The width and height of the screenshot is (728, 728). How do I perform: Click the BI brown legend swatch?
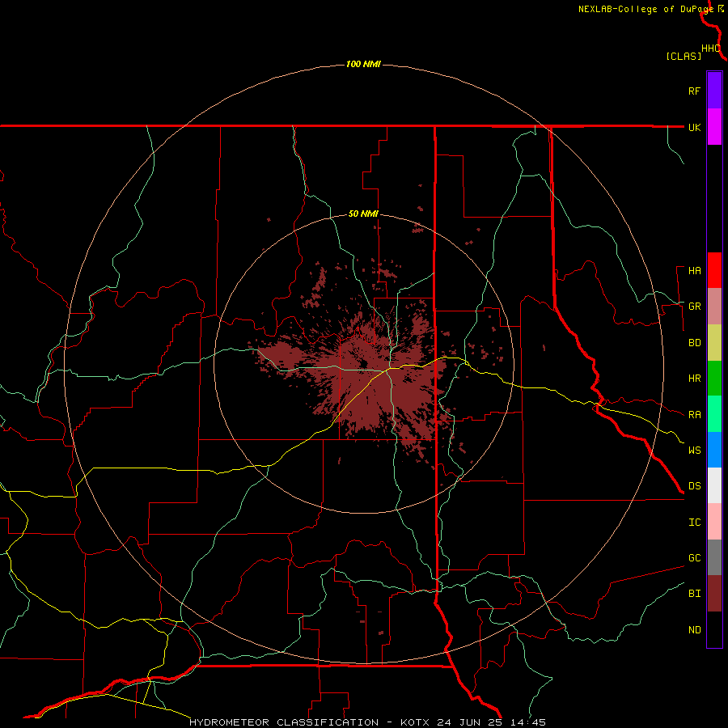click(714, 594)
